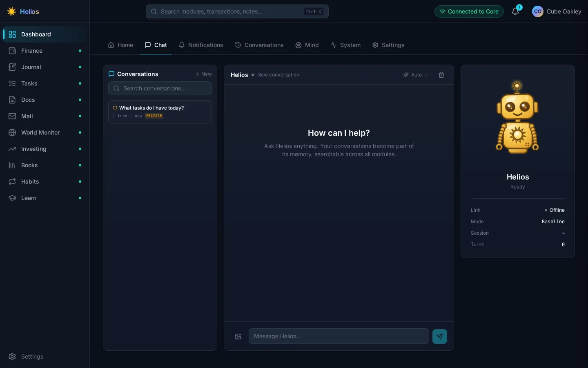Open the Docs module

(x=45, y=100)
